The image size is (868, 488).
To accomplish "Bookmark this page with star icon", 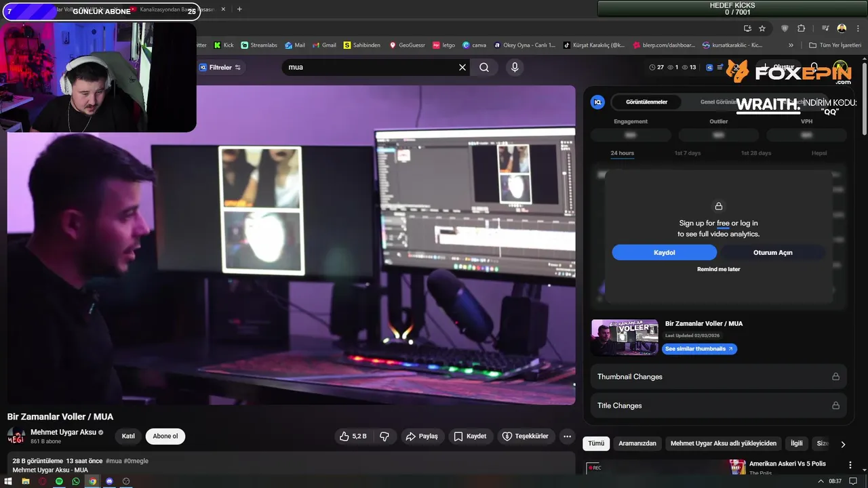I will tap(762, 28).
